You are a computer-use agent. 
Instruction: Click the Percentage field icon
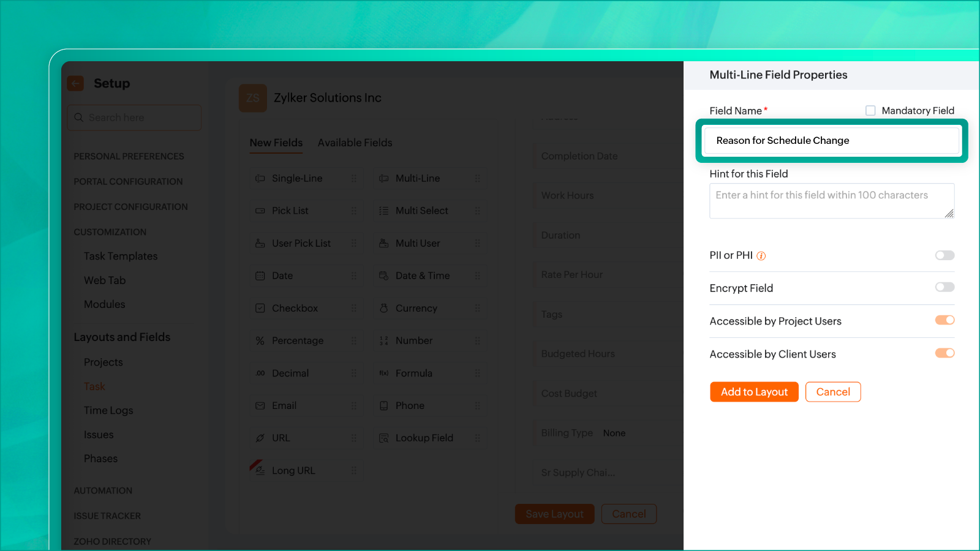(259, 340)
